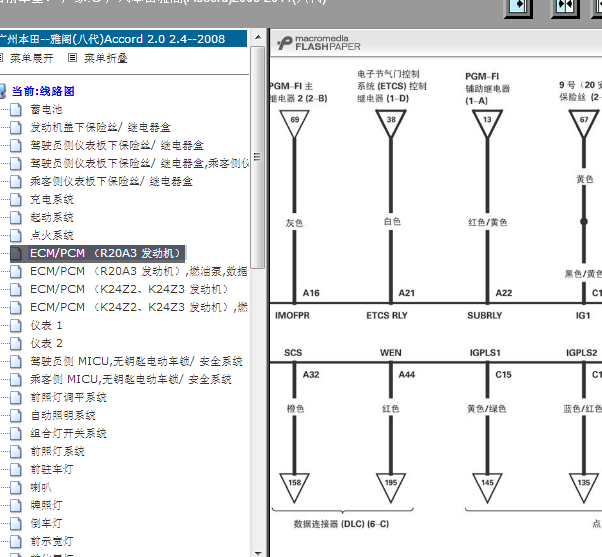602x557 pixels.
Task: Click connector triangle numbered 158
Action: tap(294, 488)
